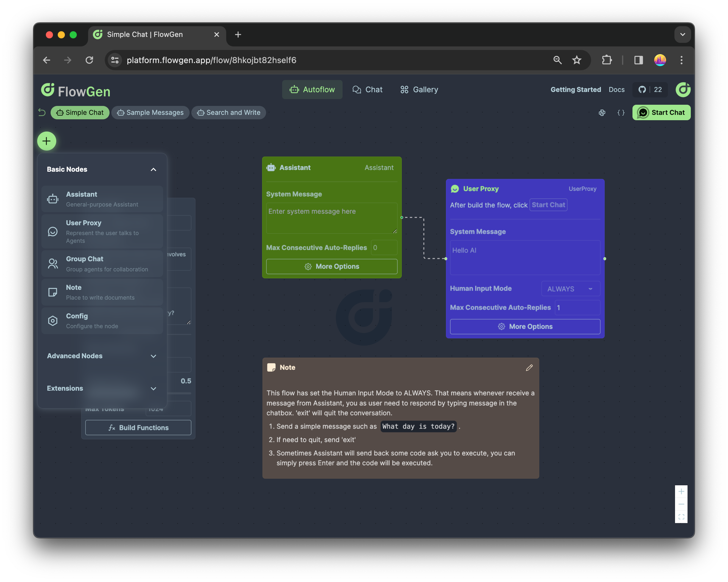Select the Assistant node in Basic Nodes
728x582 pixels.
coord(102,199)
